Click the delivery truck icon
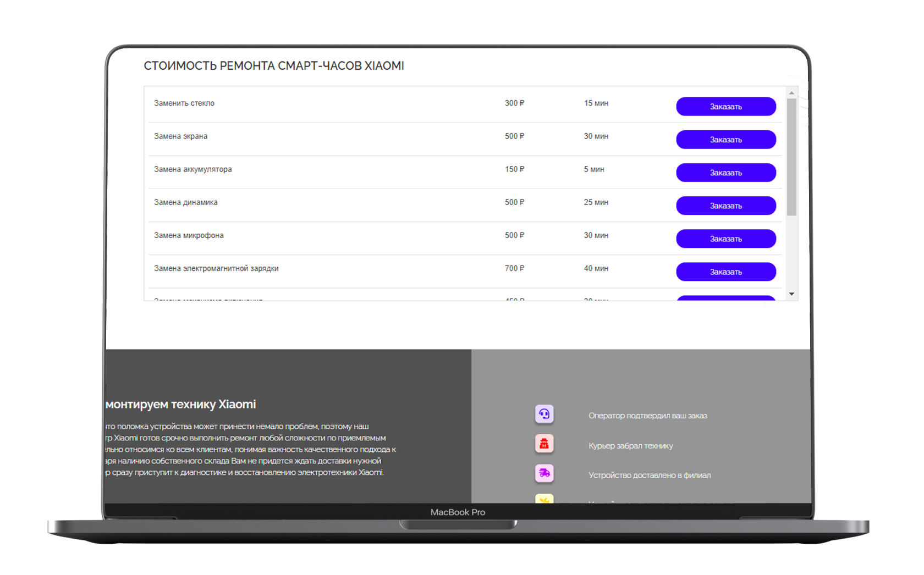Screen dimensions: 924x575 [x=544, y=473]
